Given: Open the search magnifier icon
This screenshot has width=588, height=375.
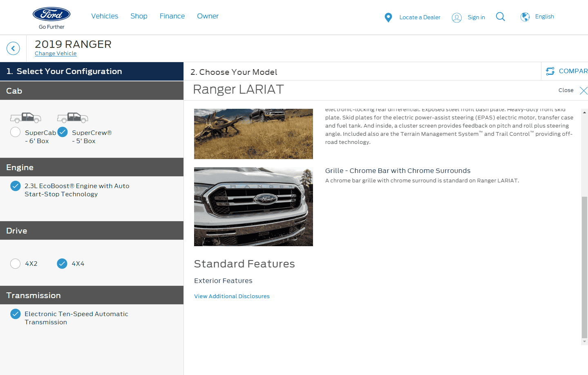Looking at the screenshot, I should click(500, 17).
